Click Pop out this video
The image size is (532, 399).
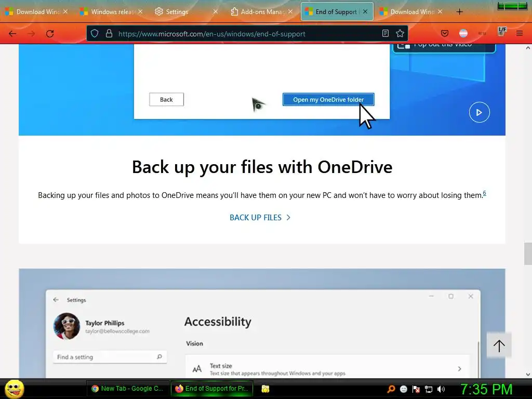pyautogui.click(x=444, y=47)
